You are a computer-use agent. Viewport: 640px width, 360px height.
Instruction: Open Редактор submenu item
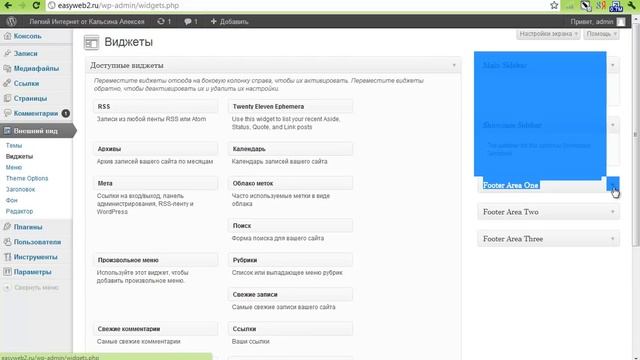(19, 211)
